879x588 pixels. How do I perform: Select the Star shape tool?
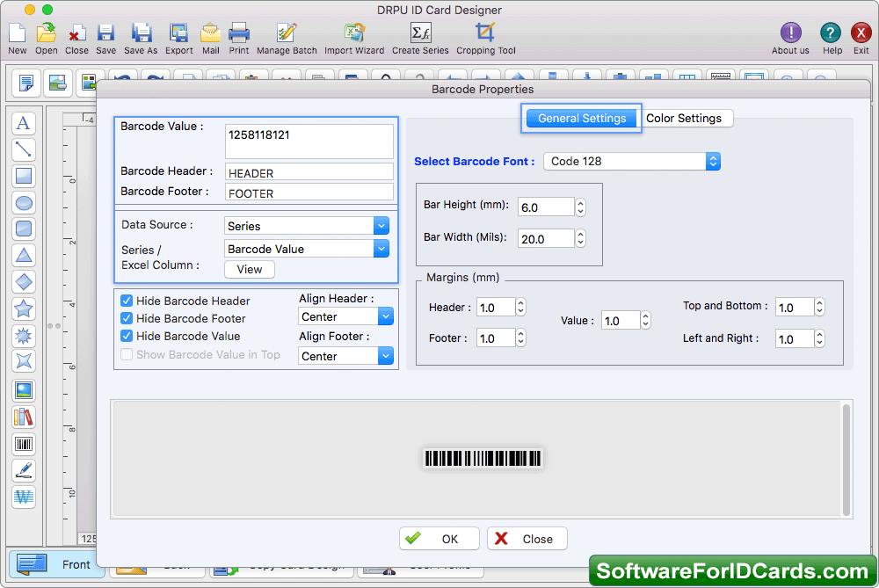(24, 309)
